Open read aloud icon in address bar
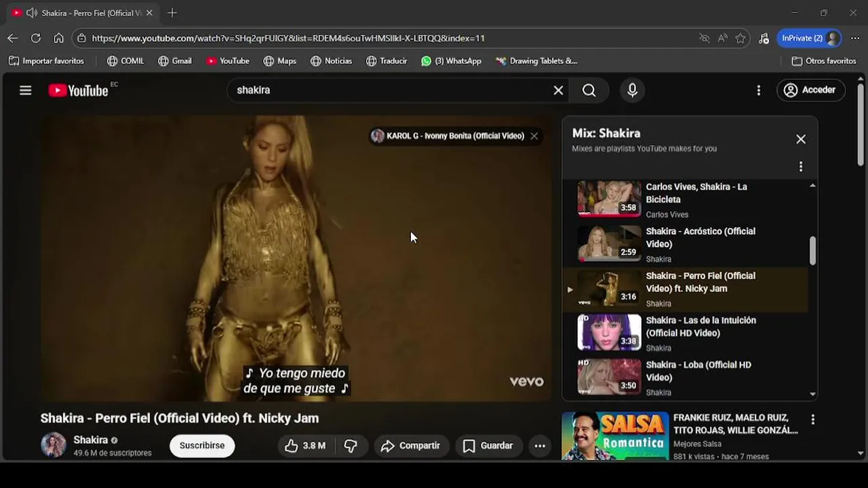This screenshot has height=488, width=868. (722, 38)
